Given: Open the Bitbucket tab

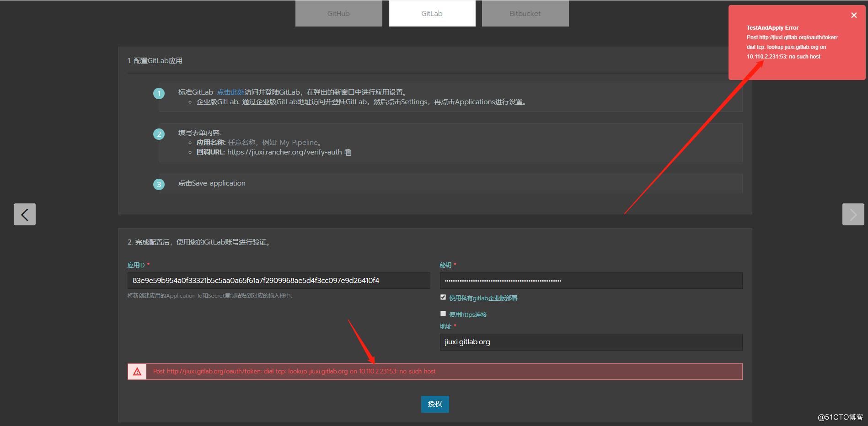Looking at the screenshot, I should 525,13.
